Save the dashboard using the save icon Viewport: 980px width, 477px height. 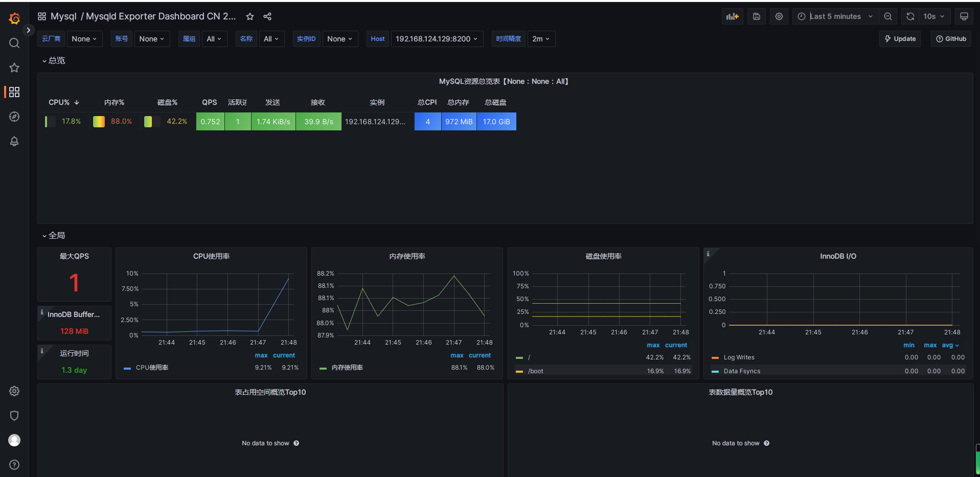click(756, 16)
